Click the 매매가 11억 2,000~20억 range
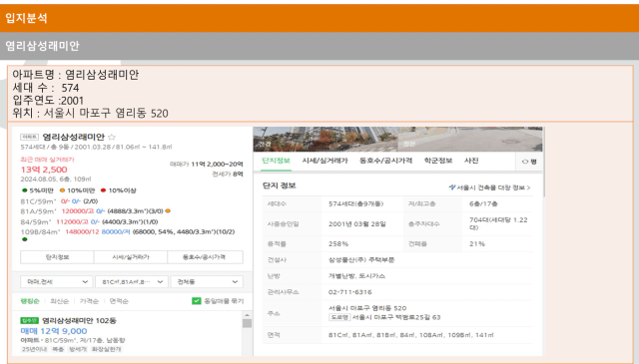 tap(207, 165)
